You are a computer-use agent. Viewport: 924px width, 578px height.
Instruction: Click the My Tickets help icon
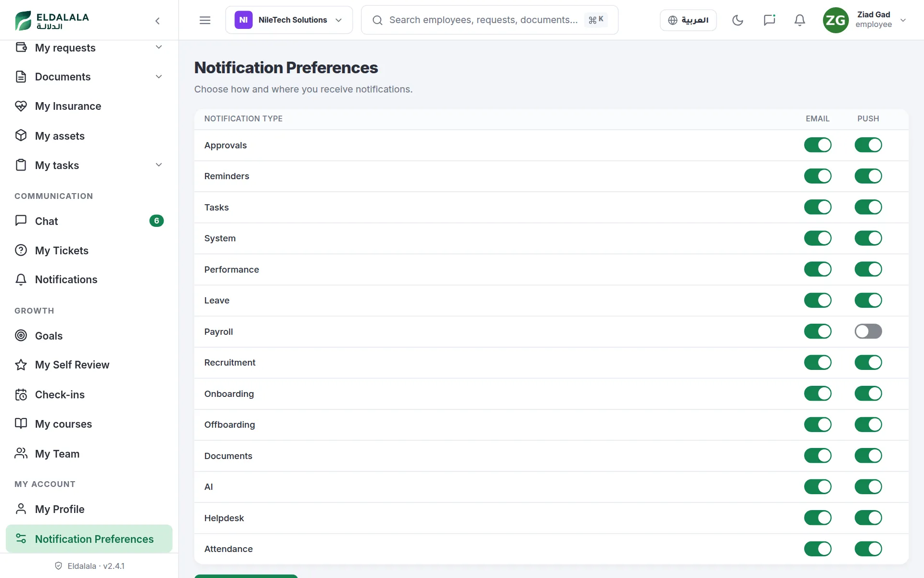(x=21, y=250)
